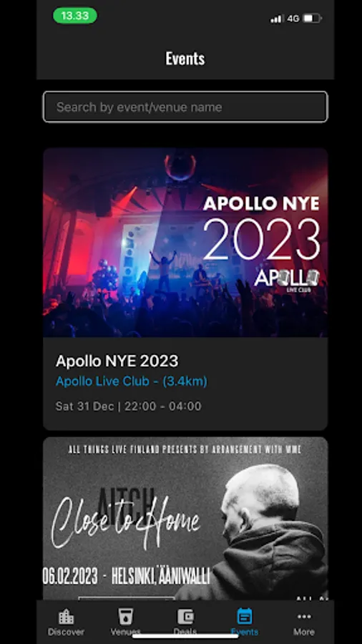Click the search by event/venue name field

pos(185,107)
